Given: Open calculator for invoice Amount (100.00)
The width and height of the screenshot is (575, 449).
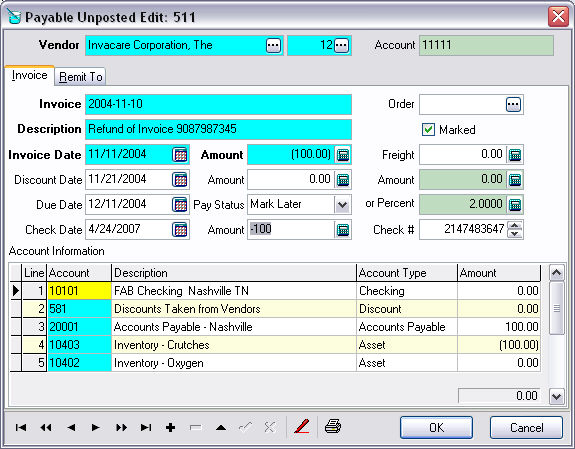Looking at the screenshot, I should tap(343, 155).
